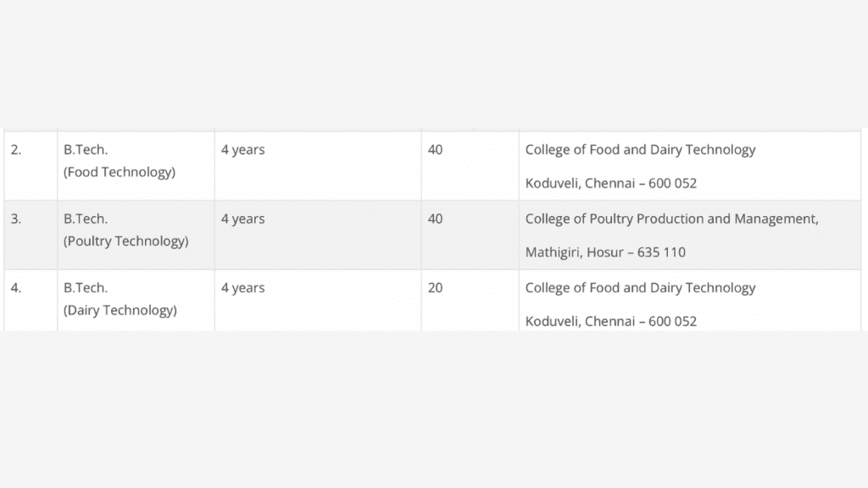868x488 pixels.
Task: Select B.Tech. (Food Technology) course text
Action: tap(119, 161)
